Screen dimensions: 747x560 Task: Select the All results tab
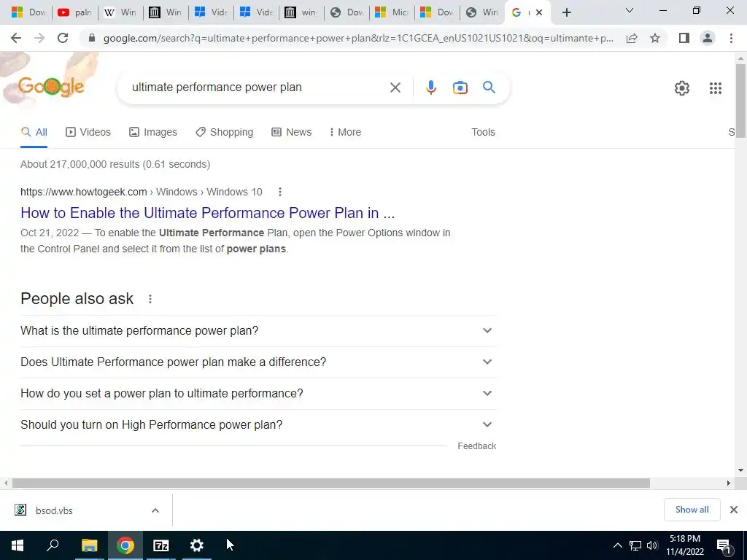(x=34, y=133)
